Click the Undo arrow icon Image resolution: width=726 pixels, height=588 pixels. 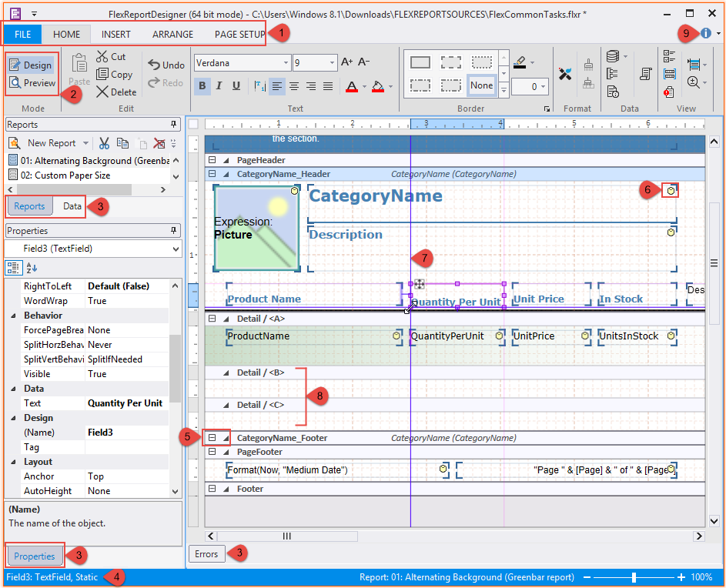(155, 65)
